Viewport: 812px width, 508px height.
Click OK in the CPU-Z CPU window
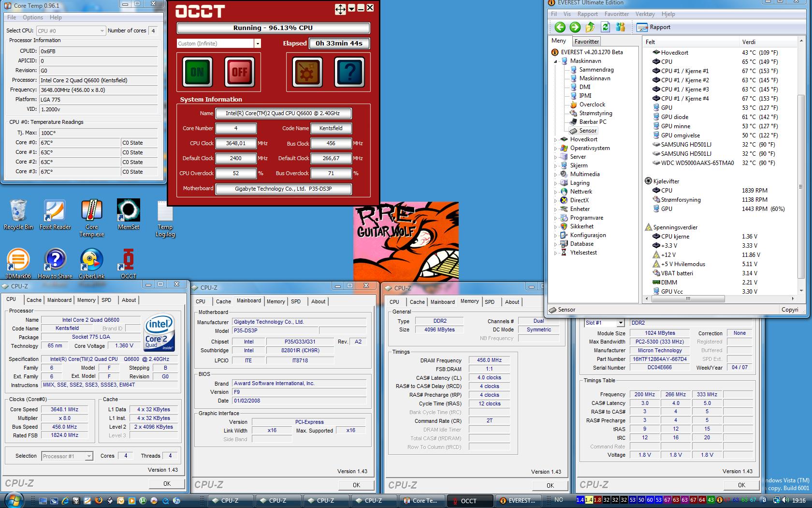tap(167, 483)
